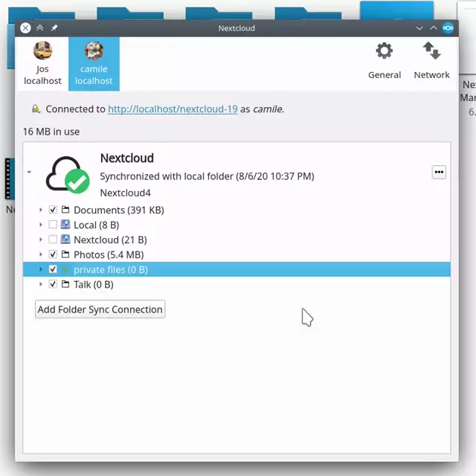The image size is (476, 476).
Task: Expand the Local folder
Action: pos(41,225)
